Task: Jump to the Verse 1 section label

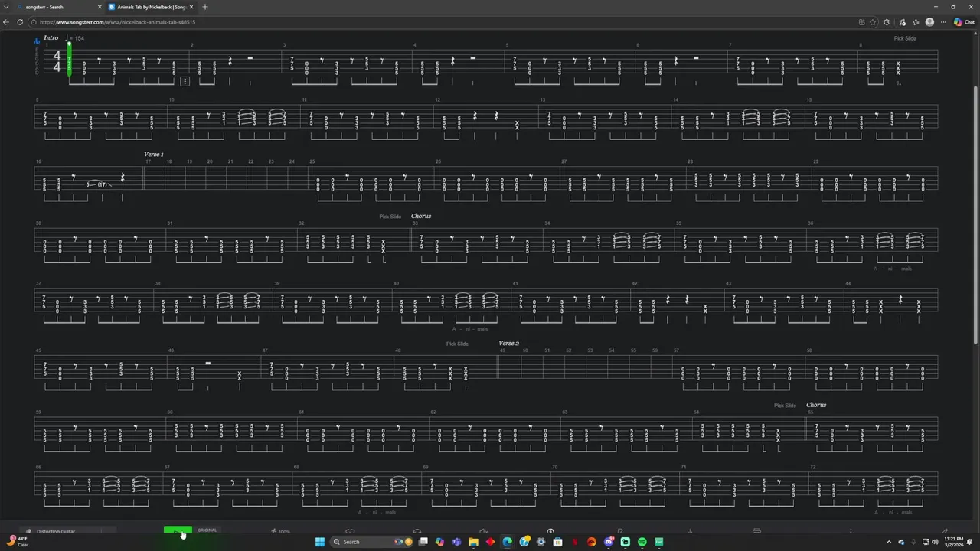Action: point(153,155)
